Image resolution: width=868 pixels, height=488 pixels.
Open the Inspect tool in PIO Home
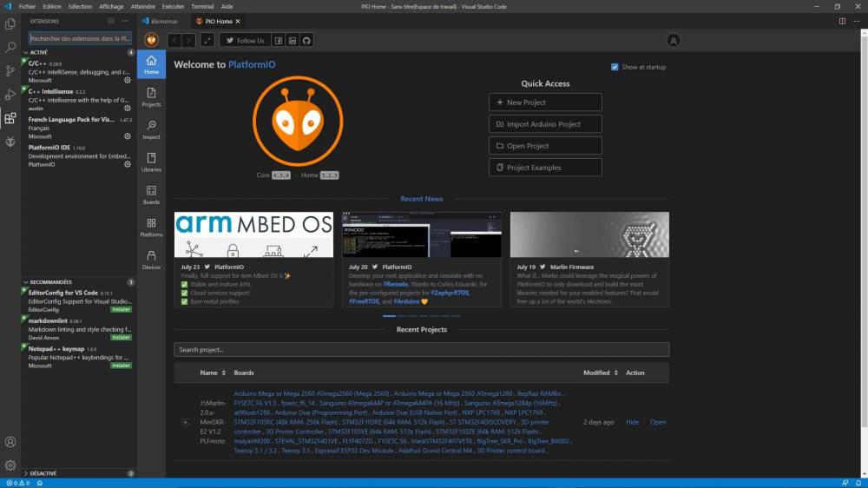[151, 129]
